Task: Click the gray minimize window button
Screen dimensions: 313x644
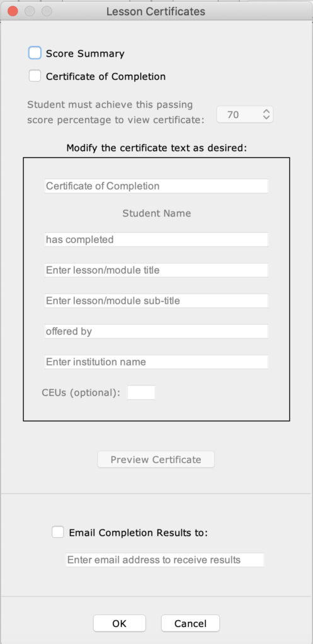Action: click(30, 11)
